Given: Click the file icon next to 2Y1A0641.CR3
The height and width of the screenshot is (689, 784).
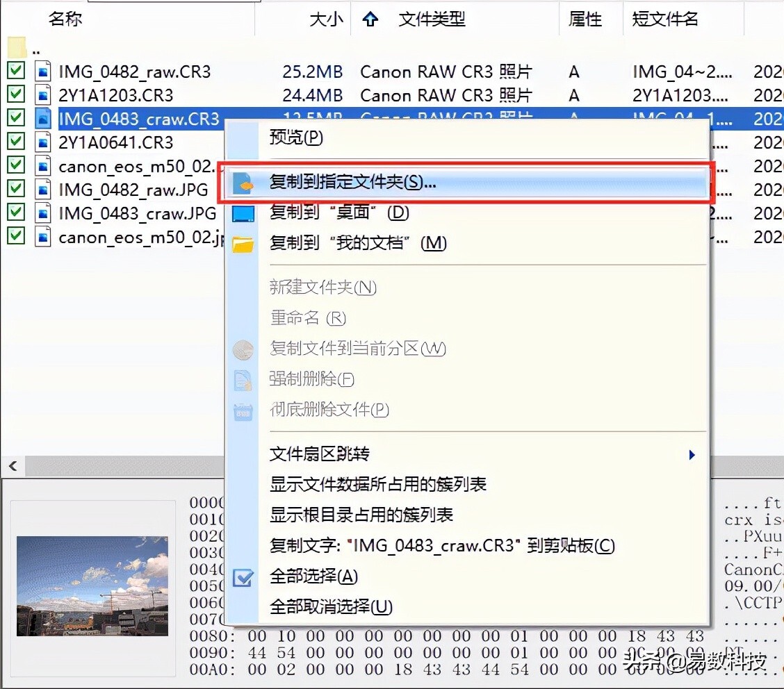Looking at the screenshot, I should [x=42, y=142].
